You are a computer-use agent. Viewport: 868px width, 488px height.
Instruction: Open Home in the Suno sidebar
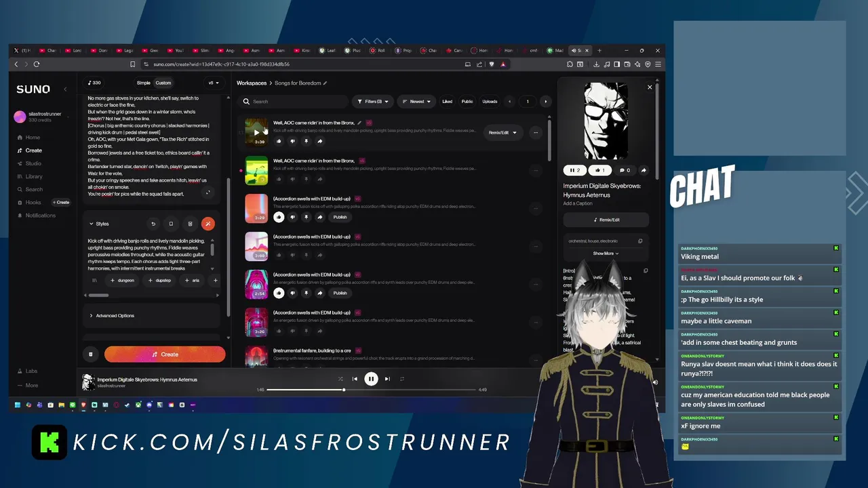[x=33, y=138]
